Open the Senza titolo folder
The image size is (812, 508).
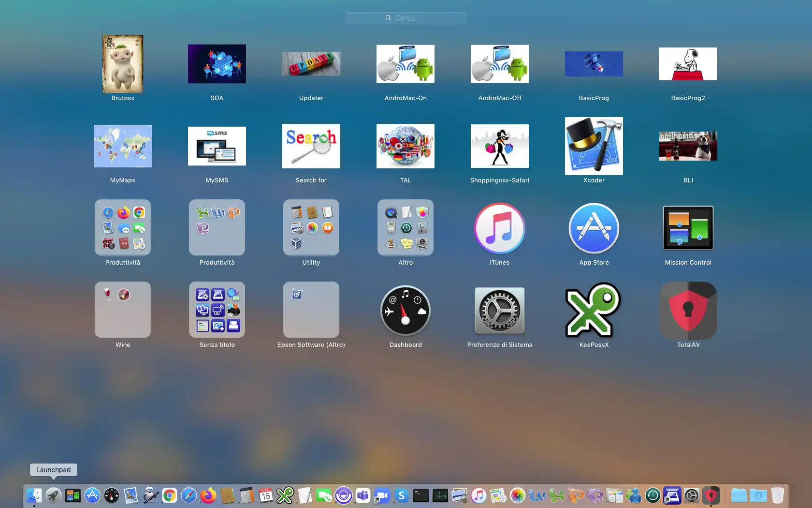pyautogui.click(x=217, y=310)
